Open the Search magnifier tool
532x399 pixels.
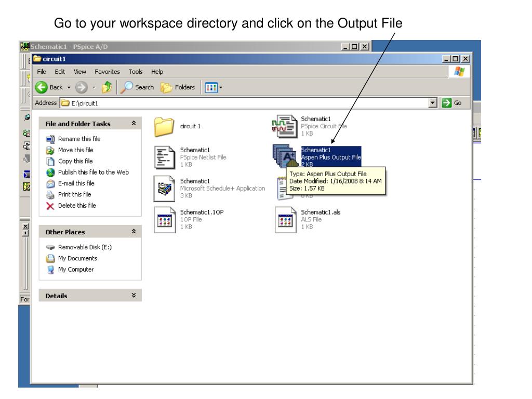127,87
